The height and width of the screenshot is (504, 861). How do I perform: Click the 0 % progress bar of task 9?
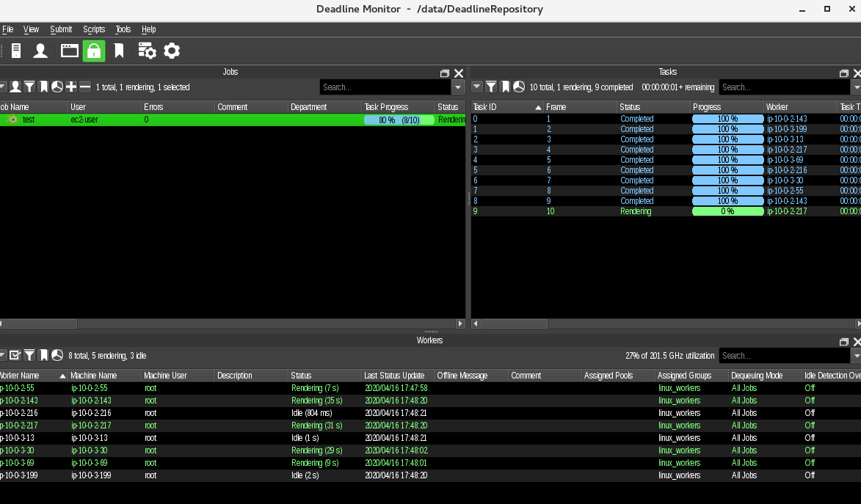tap(727, 211)
